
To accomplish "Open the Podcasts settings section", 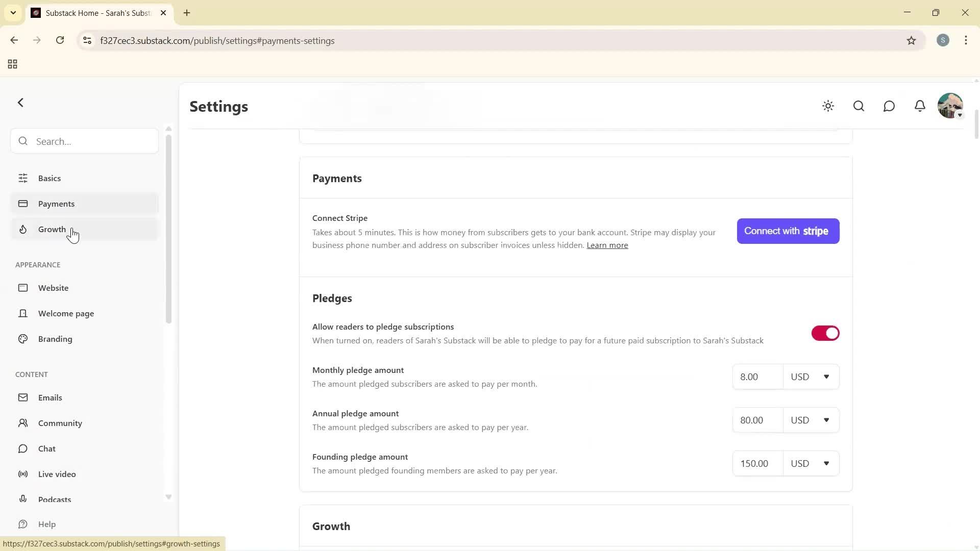I will pyautogui.click(x=55, y=499).
